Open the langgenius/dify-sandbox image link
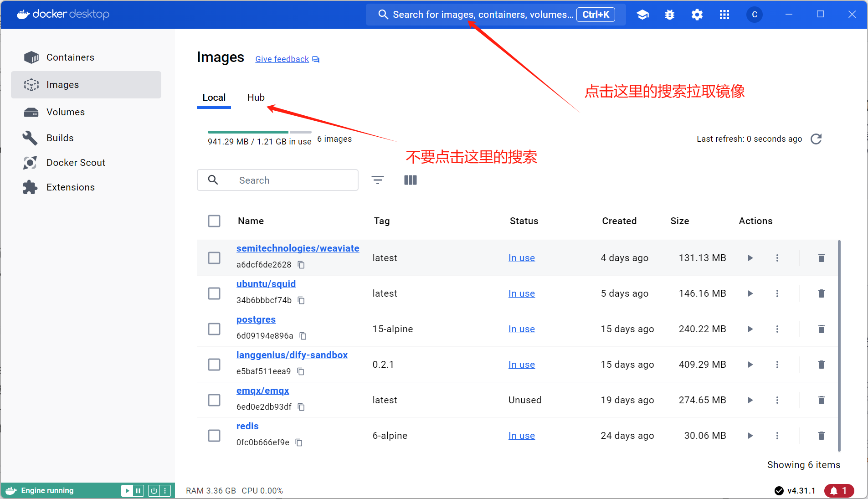868x499 pixels. click(292, 355)
